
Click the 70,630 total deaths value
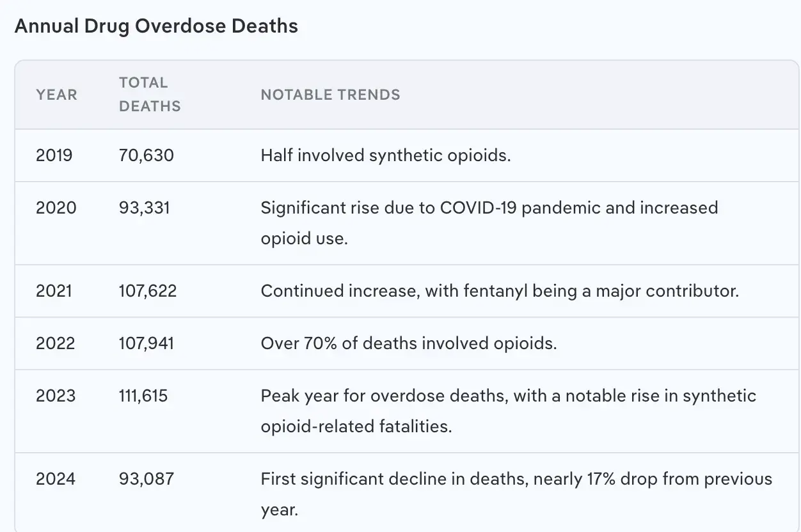point(147,155)
